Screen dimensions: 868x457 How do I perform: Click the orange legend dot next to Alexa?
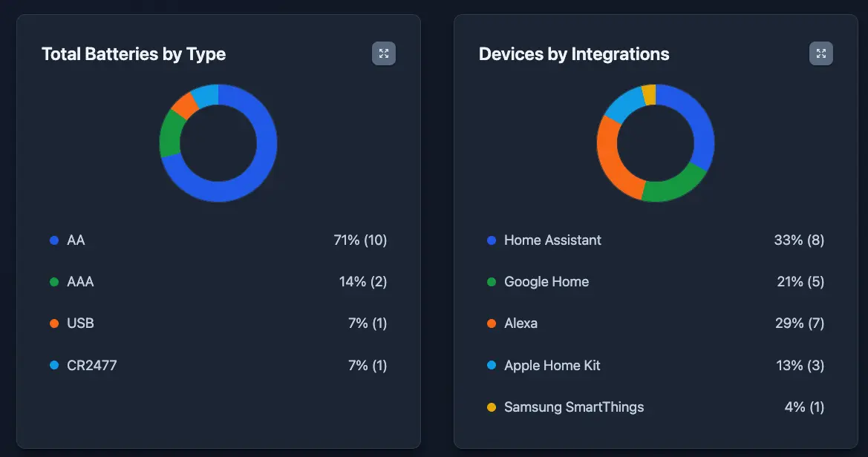490,323
